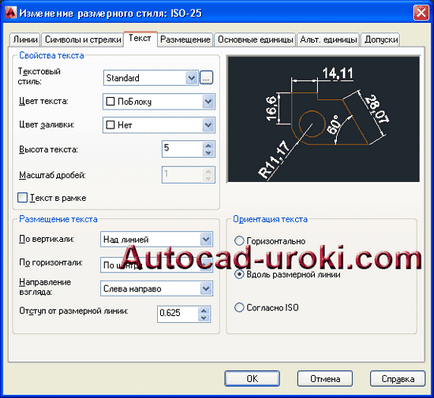The image size is (434, 398).
Task: Select the Текст tab
Action: [x=140, y=38]
